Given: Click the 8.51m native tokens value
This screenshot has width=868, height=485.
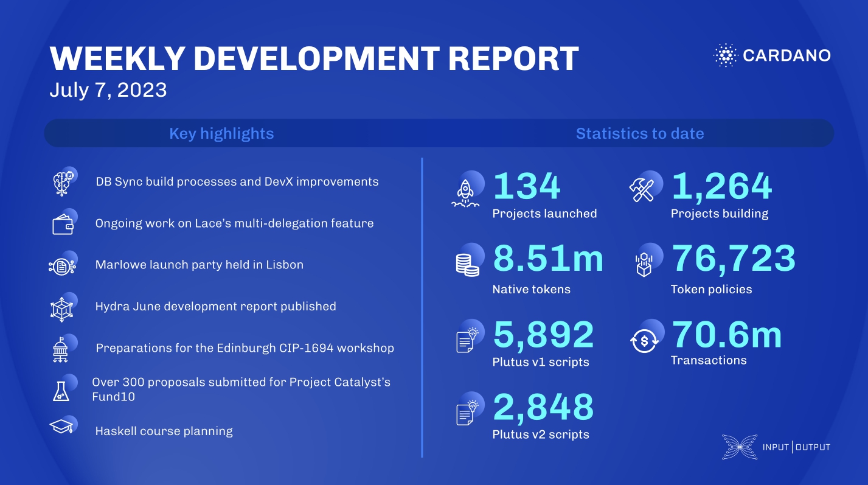Looking at the screenshot, I should tap(548, 259).
